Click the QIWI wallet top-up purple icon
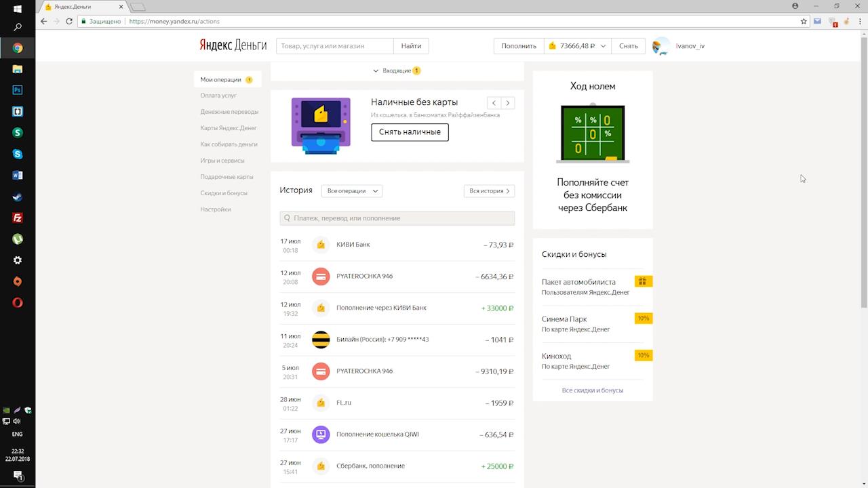 tap(321, 434)
